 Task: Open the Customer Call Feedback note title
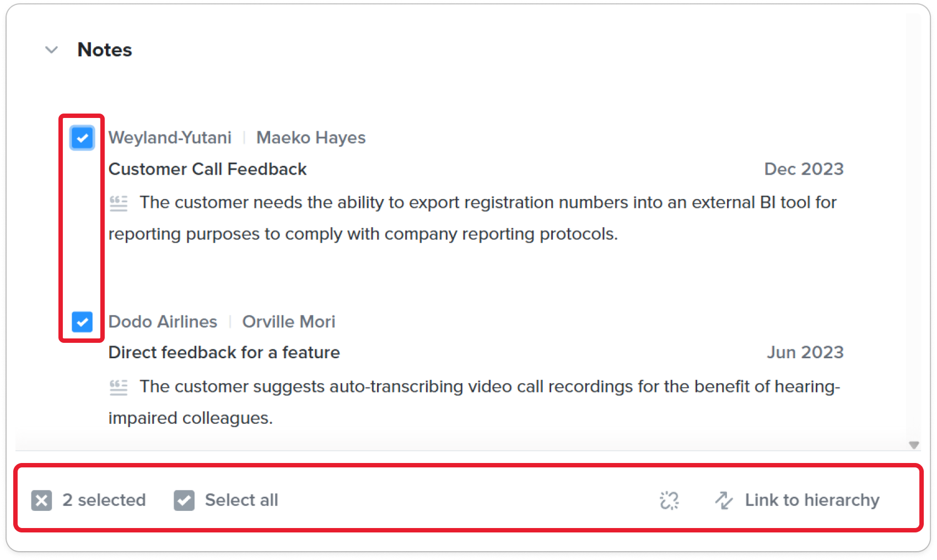[207, 169]
